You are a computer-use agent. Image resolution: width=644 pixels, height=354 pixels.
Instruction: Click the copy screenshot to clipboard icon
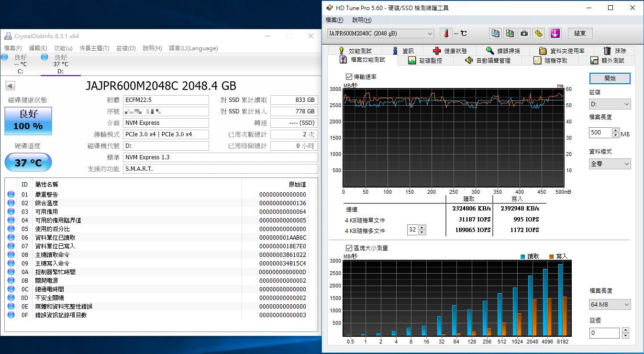510,33
